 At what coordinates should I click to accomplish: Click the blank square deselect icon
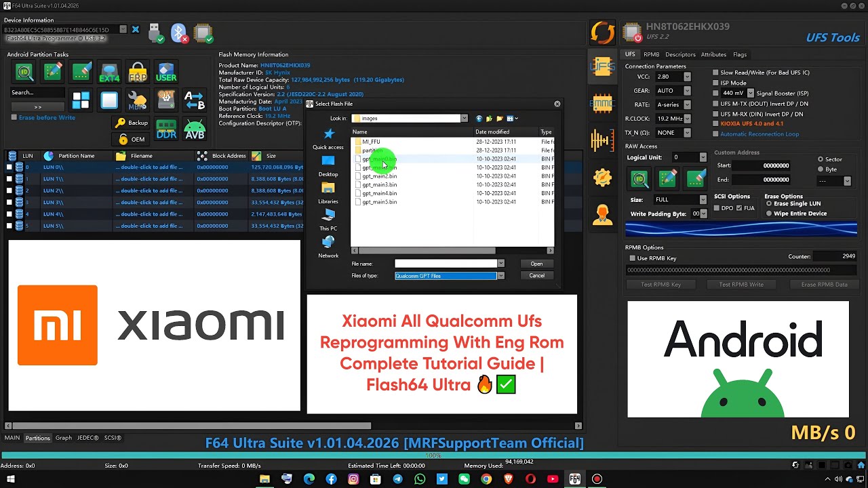tap(109, 100)
